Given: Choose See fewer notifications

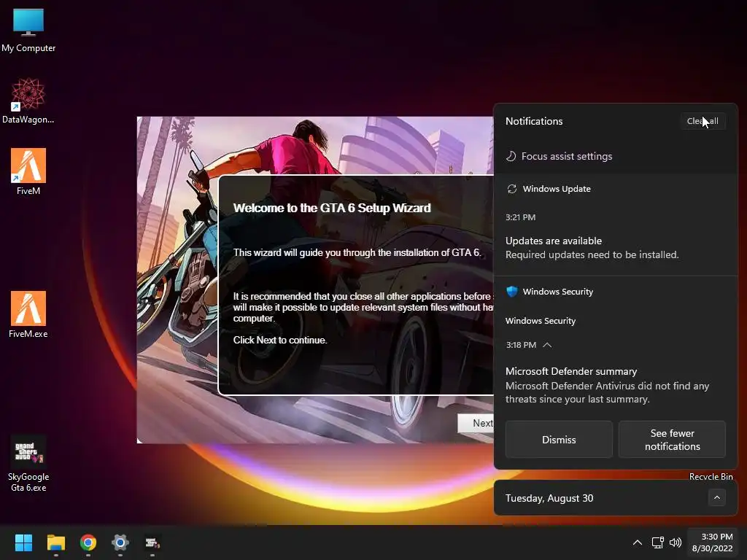Looking at the screenshot, I should (x=672, y=440).
